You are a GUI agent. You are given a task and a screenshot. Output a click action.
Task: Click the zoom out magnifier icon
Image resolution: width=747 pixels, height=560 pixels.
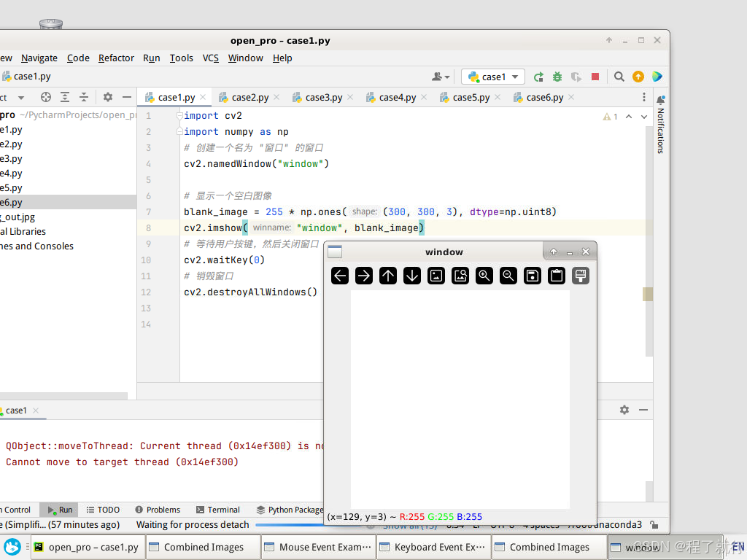(508, 276)
